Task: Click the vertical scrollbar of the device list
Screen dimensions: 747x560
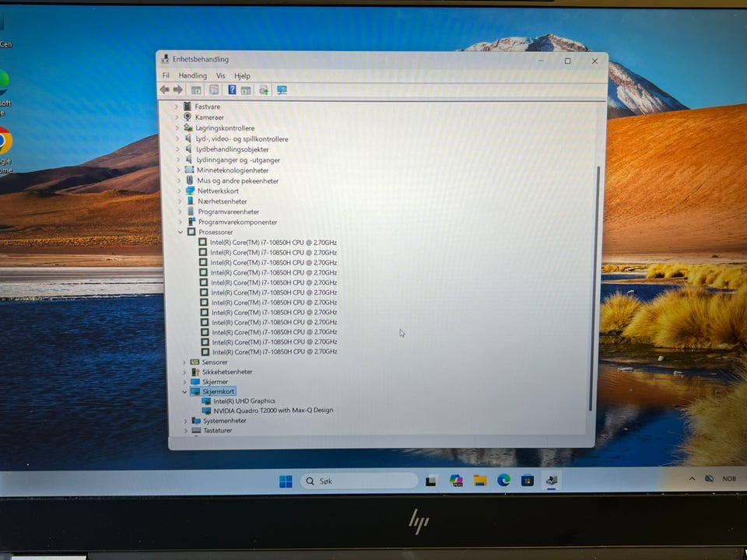Action: pos(593,288)
